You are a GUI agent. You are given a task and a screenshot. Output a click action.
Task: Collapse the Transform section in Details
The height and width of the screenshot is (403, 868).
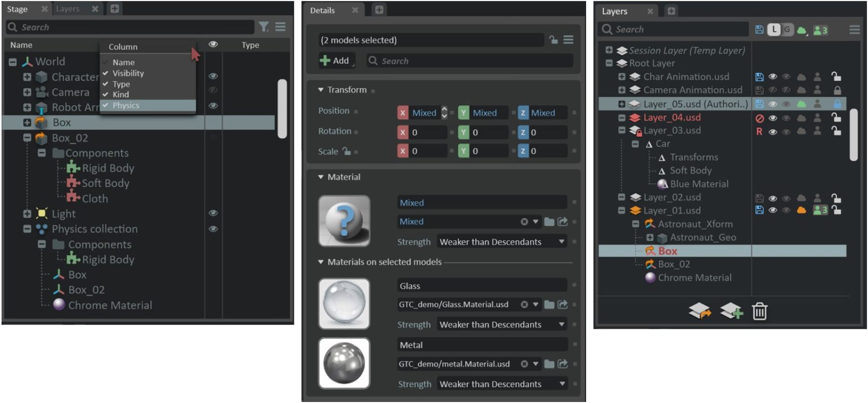tap(320, 90)
